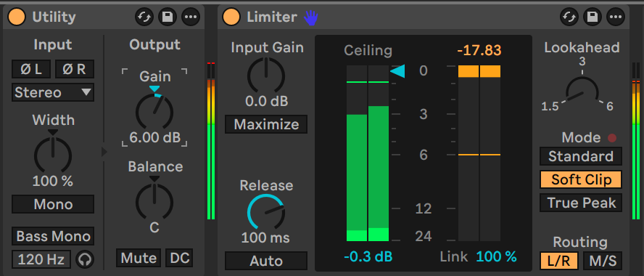This screenshot has height=276, width=644.
Task: Click the Limiter output level meter
Action: [635, 141]
